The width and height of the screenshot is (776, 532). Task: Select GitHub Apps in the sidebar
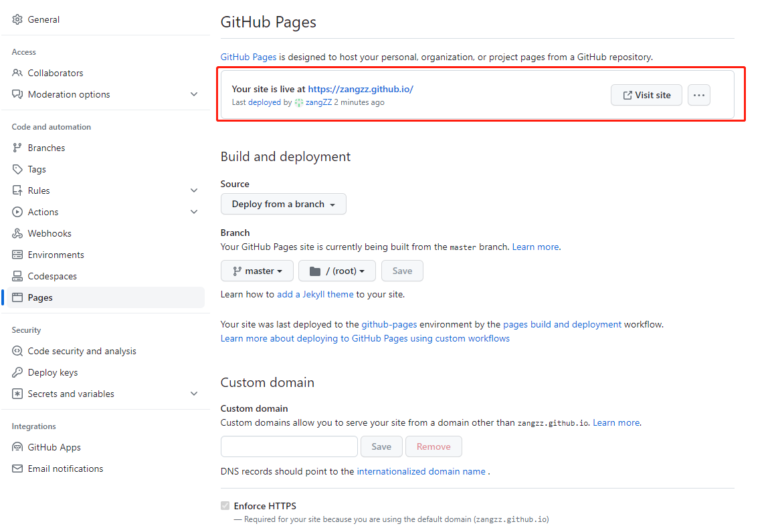(x=54, y=447)
